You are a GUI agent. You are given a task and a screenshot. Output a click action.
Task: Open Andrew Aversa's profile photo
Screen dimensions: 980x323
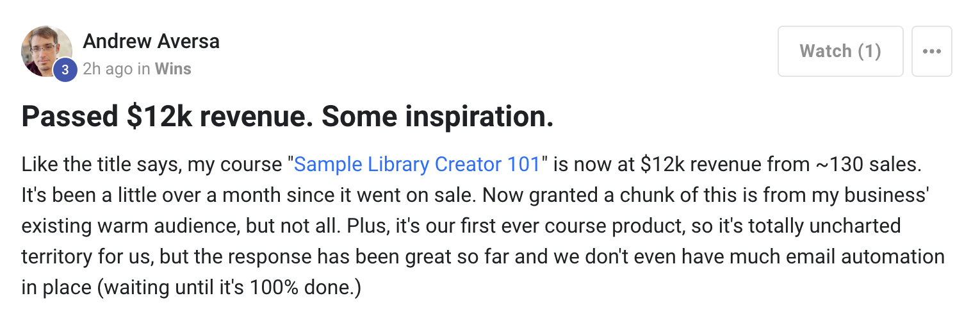tap(47, 52)
